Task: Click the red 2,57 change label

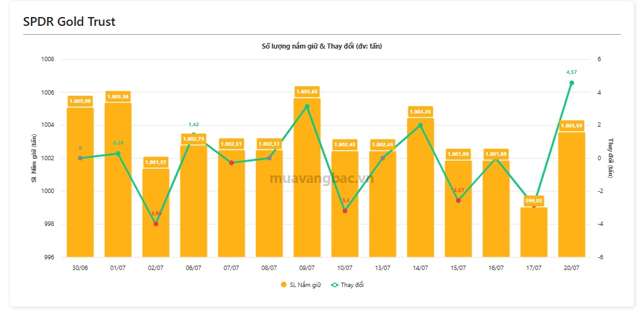Action: (x=458, y=190)
